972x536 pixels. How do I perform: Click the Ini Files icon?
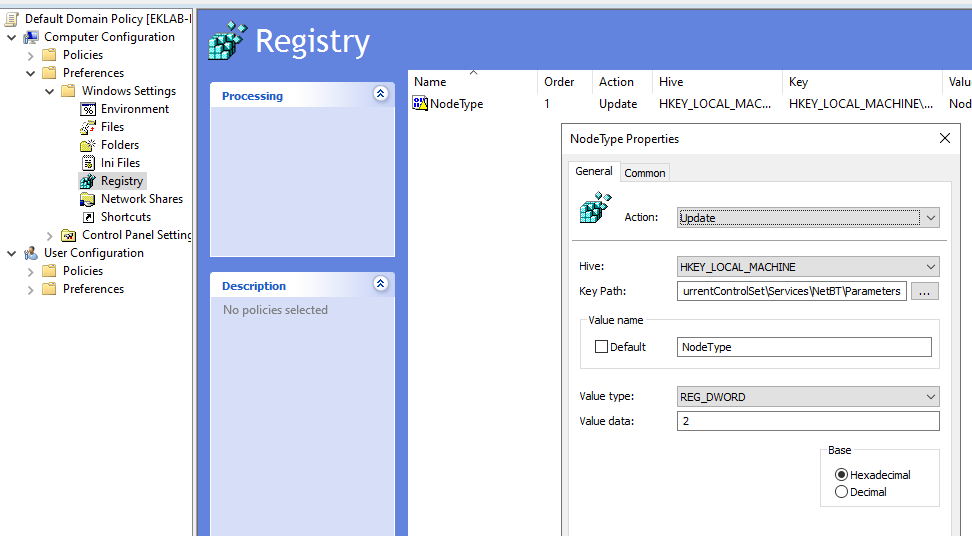88,163
